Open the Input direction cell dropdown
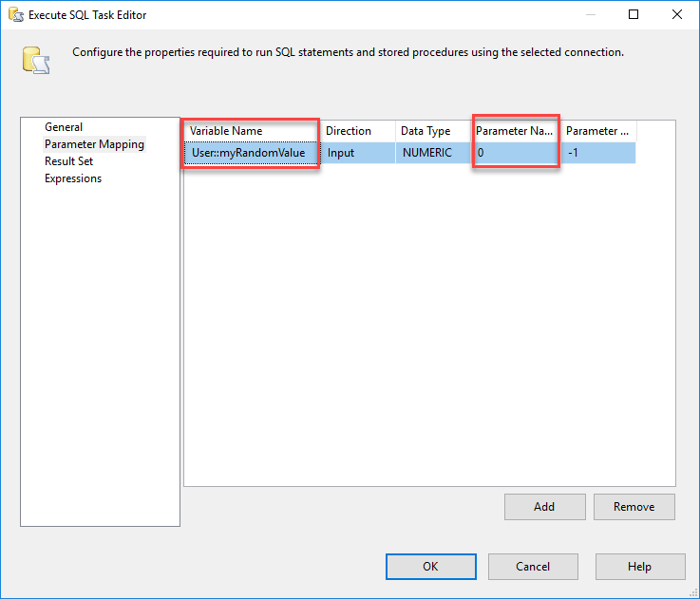Viewport: 700px width, 599px height. coord(357,153)
